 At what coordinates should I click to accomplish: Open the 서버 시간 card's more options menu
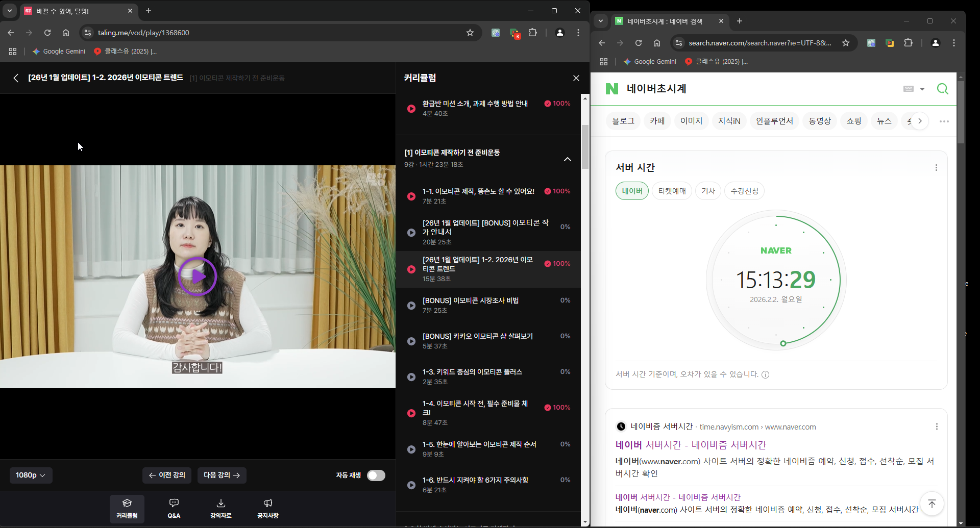936,168
